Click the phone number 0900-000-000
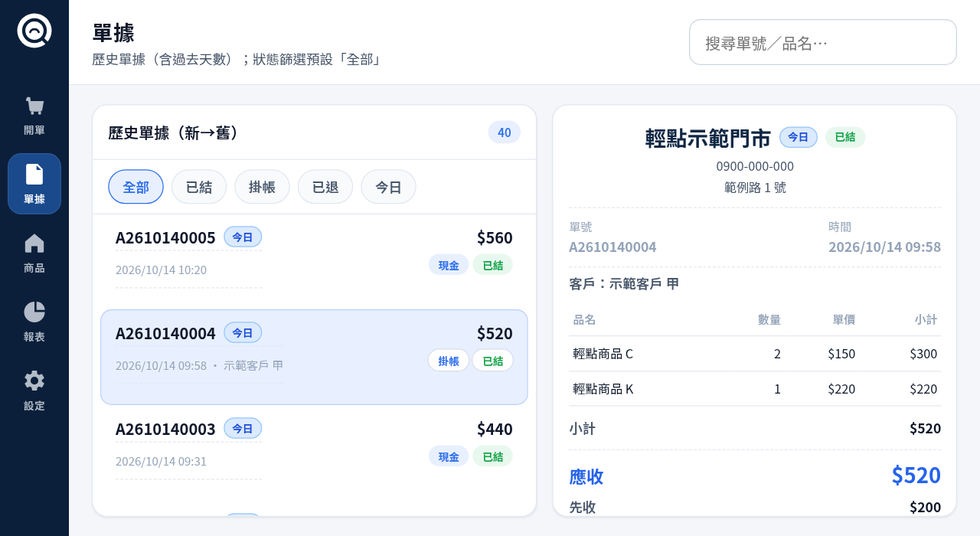Screen dimensions: 980x536 [x=755, y=166]
